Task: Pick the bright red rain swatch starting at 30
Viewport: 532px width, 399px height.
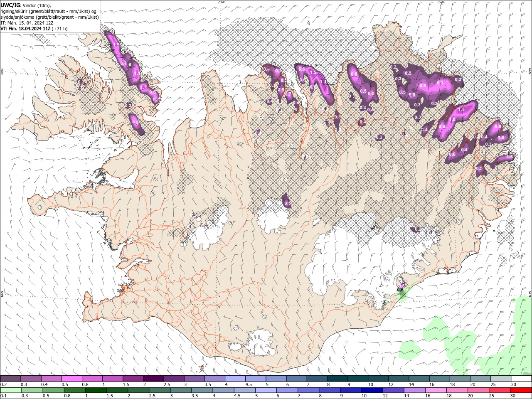Action: pos(521,390)
